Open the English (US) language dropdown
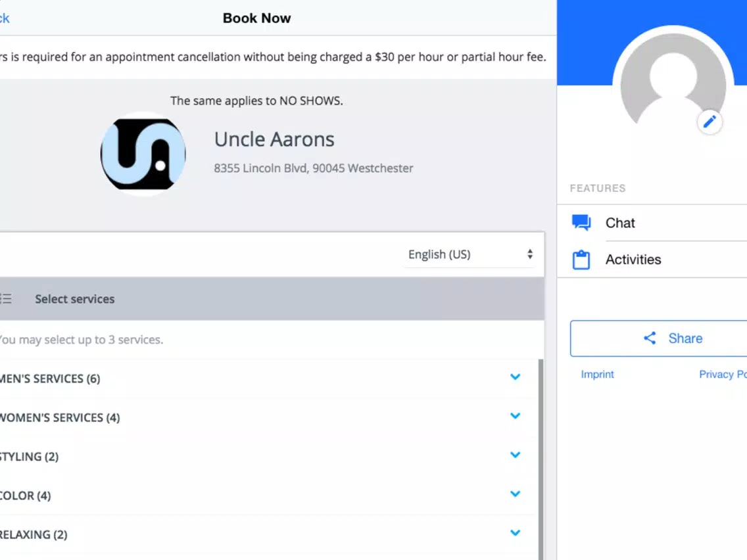The image size is (747, 560). coord(470,254)
